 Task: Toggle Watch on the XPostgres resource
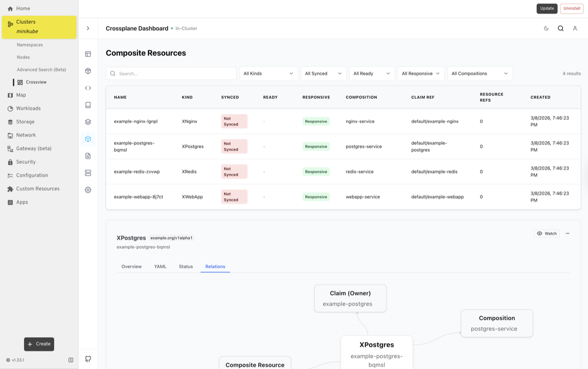pyautogui.click(x=547, y=234)
